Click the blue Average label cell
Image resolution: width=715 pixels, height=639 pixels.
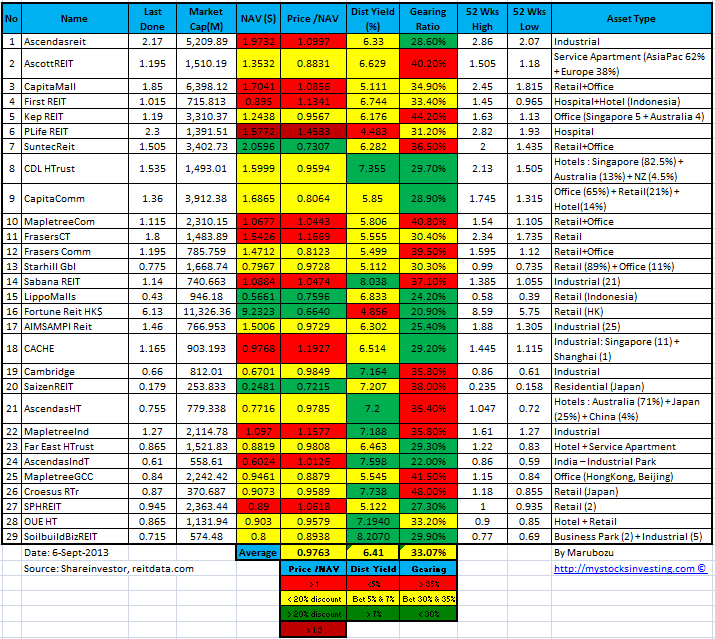tap(258, 553)
